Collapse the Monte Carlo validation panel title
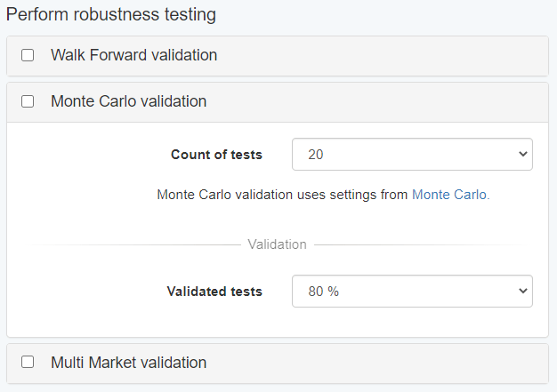 tap(128, 101)
